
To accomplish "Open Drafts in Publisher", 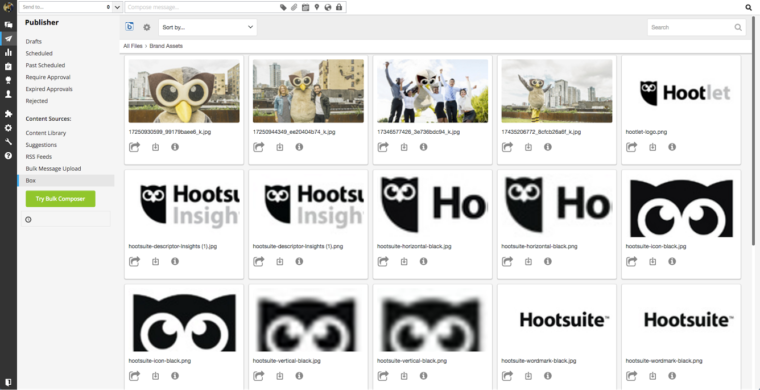I will (33, 42).
